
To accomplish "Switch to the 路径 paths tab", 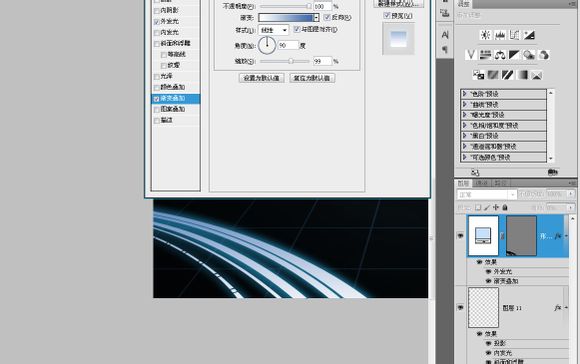I will 500,183.
